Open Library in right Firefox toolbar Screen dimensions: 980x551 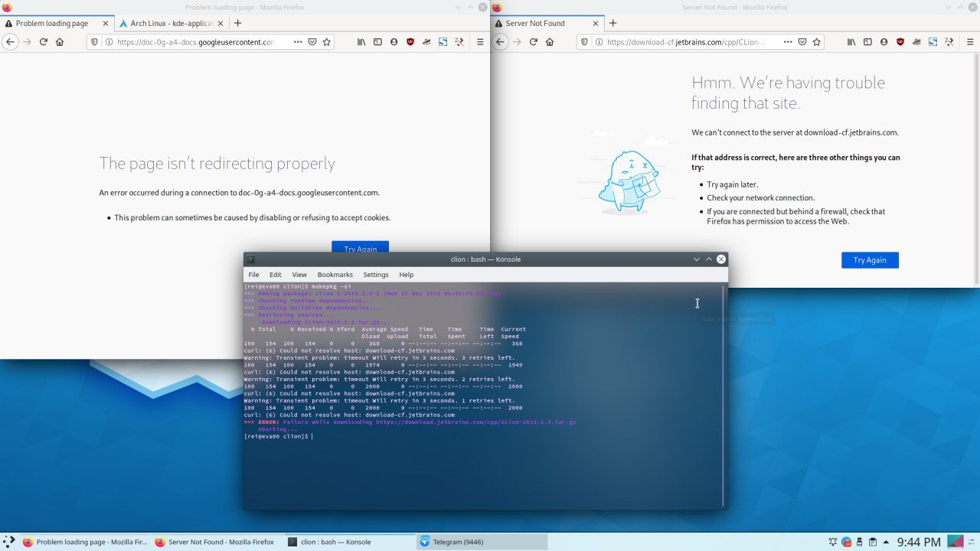click(851, 42)
